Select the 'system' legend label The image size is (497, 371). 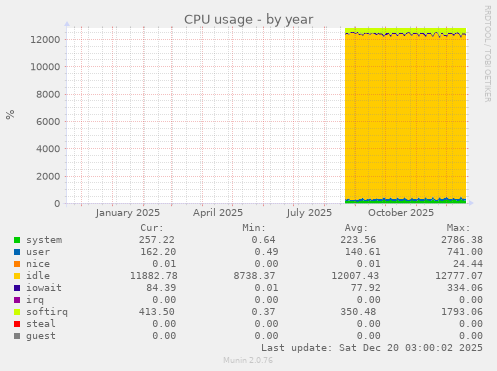pos(44,240)
